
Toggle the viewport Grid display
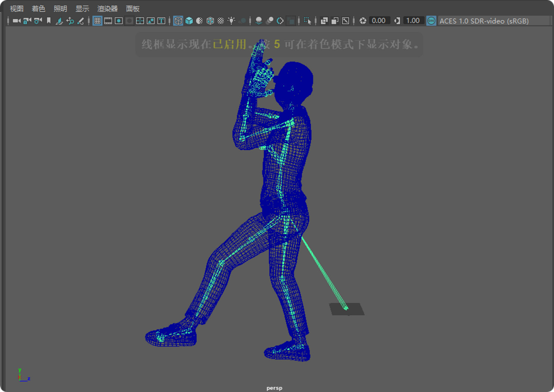tap(97, 21)
